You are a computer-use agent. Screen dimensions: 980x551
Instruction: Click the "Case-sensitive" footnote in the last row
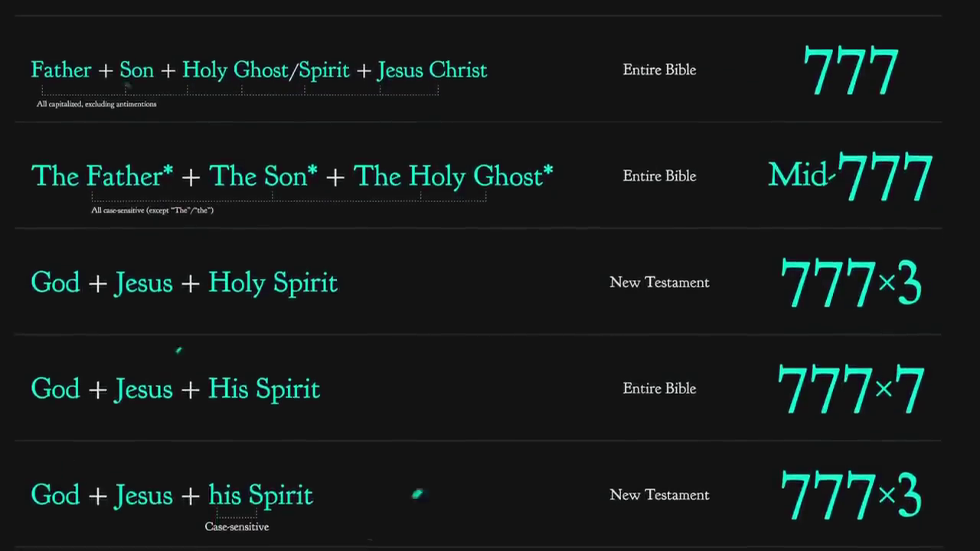pyautogui.click(x=237, y=527)
